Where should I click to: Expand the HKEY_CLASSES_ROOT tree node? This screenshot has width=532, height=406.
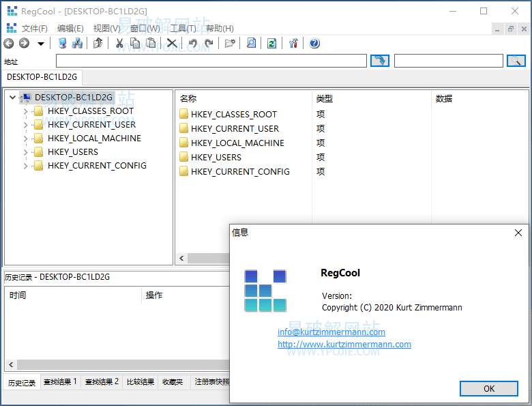coord(26,111)
